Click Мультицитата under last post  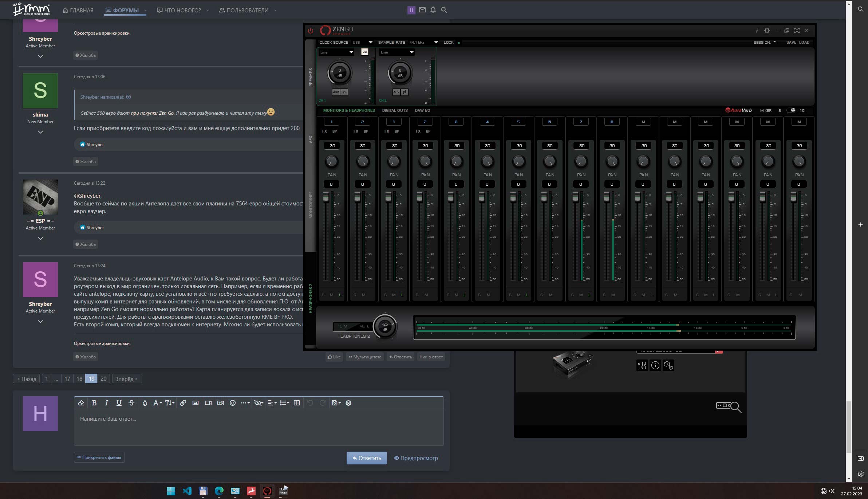point(364,357)
